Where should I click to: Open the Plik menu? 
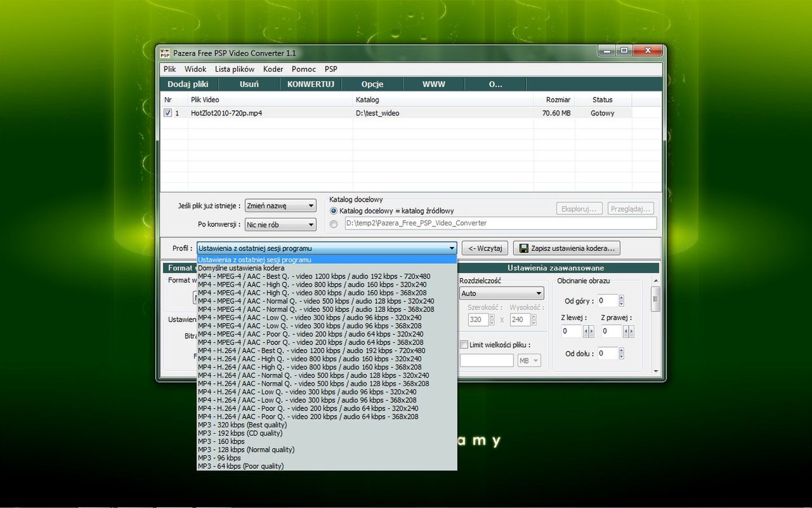coord(169,69)
